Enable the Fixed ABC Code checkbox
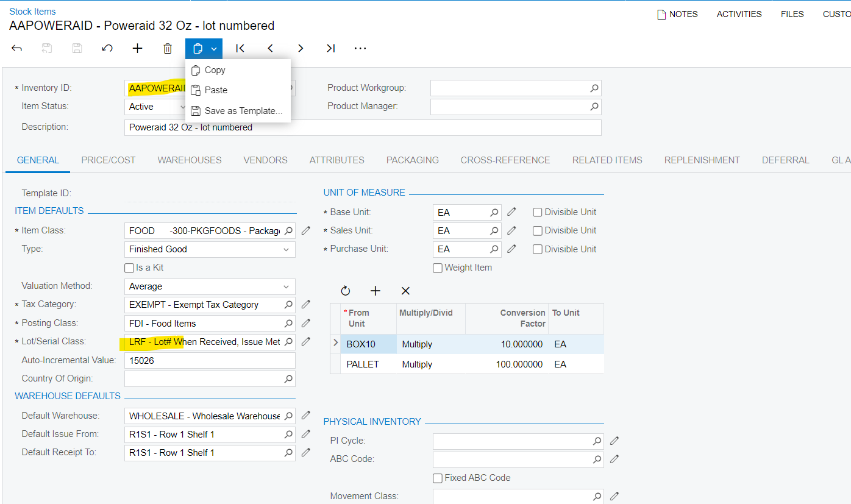This screenshot has height=504, width=851. coord(438,478)
